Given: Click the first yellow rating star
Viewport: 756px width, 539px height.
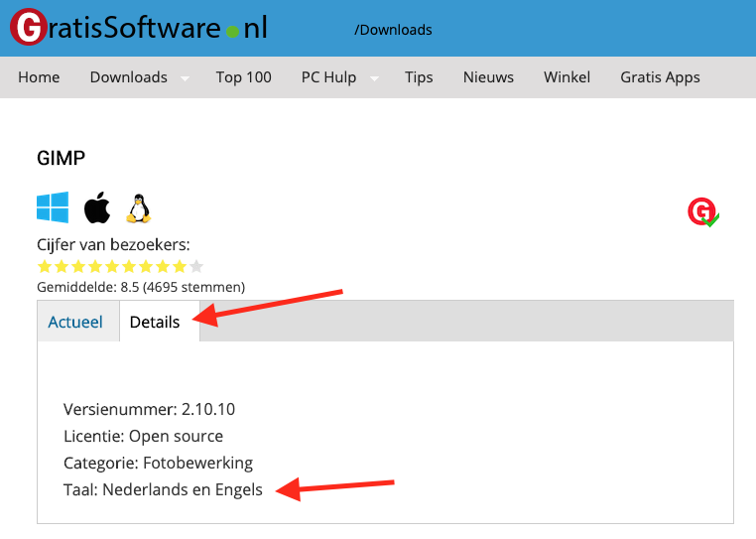Looking at the screenshot, I should [44, 266].
